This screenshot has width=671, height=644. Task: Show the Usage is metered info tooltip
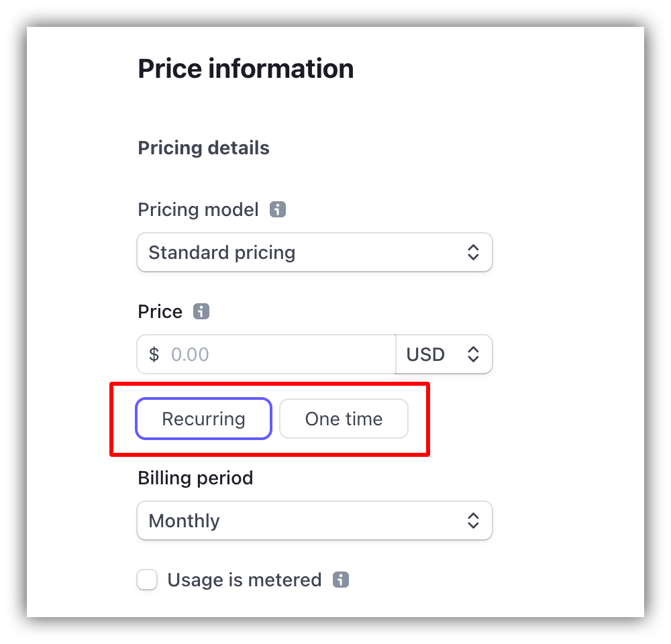[340, 580]
